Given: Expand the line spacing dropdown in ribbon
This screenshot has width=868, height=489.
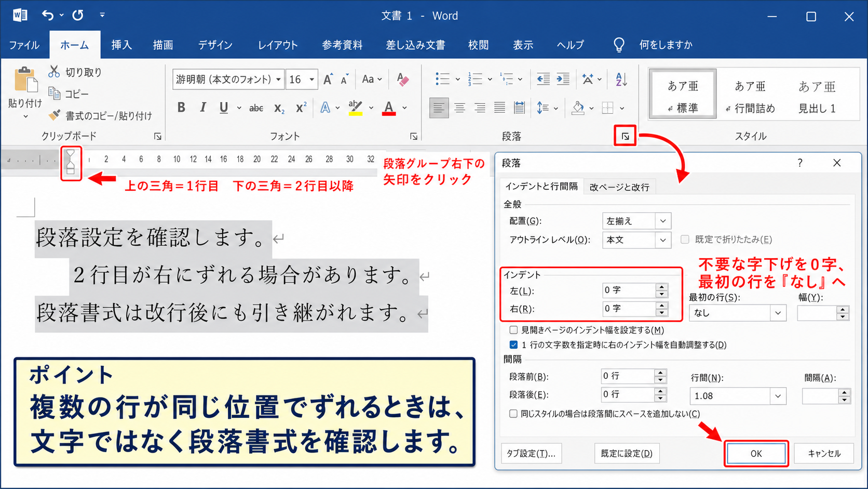Looking at the screenshot, I should coord(556,108).
